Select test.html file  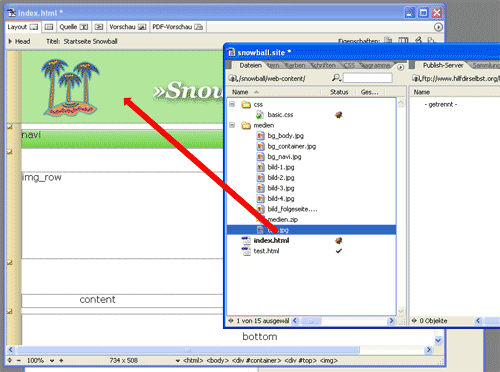click(266, 251)
